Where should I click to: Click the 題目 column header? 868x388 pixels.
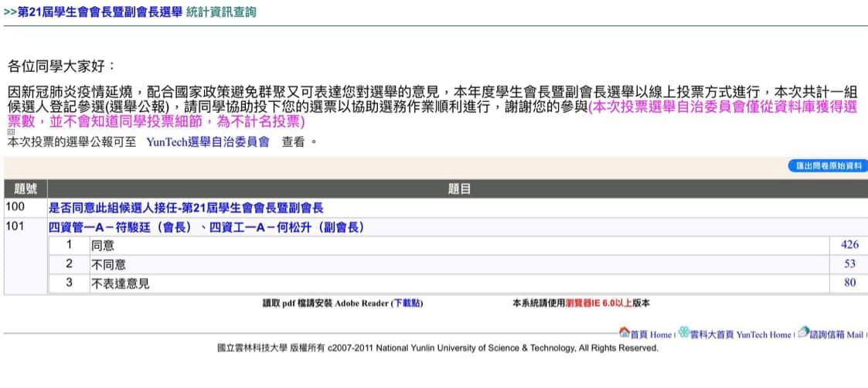459,189
